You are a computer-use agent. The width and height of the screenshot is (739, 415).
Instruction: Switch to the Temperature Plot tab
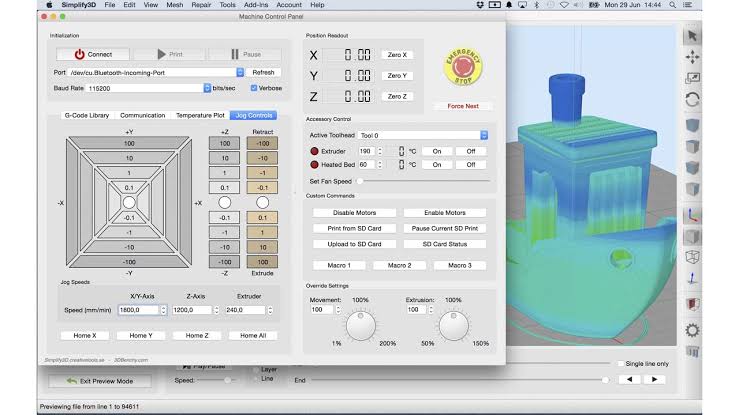200,115
